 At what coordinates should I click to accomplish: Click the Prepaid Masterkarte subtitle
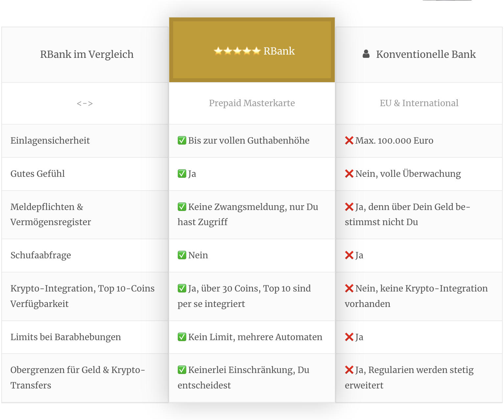coord(252,103)
